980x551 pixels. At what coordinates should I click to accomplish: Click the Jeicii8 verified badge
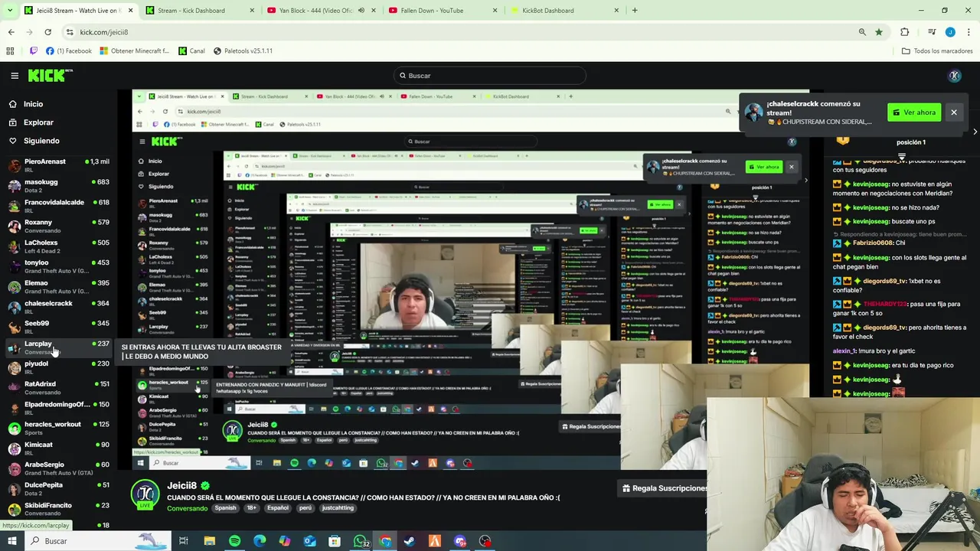205,486
